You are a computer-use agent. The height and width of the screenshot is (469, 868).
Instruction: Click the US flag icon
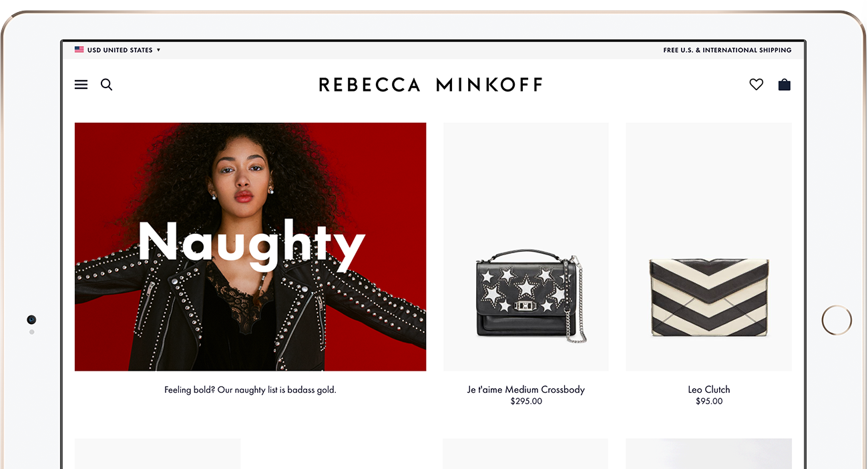pyautogui.click(x=79, y=49)
